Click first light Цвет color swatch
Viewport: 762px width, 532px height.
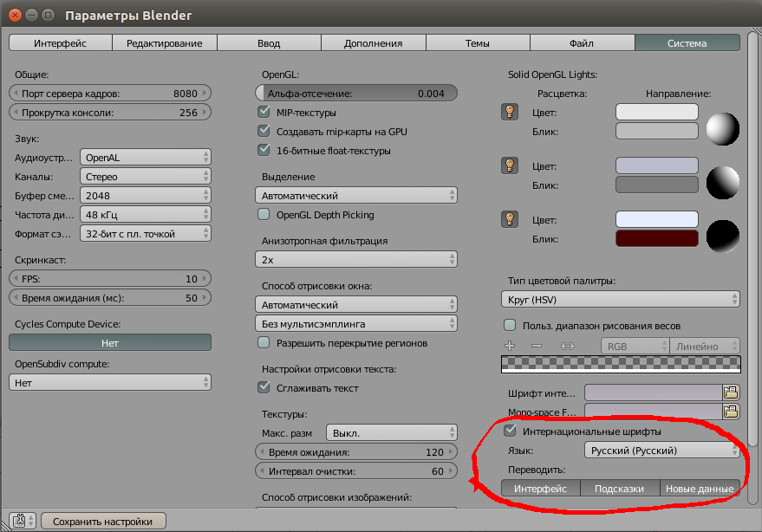point(656,112)
